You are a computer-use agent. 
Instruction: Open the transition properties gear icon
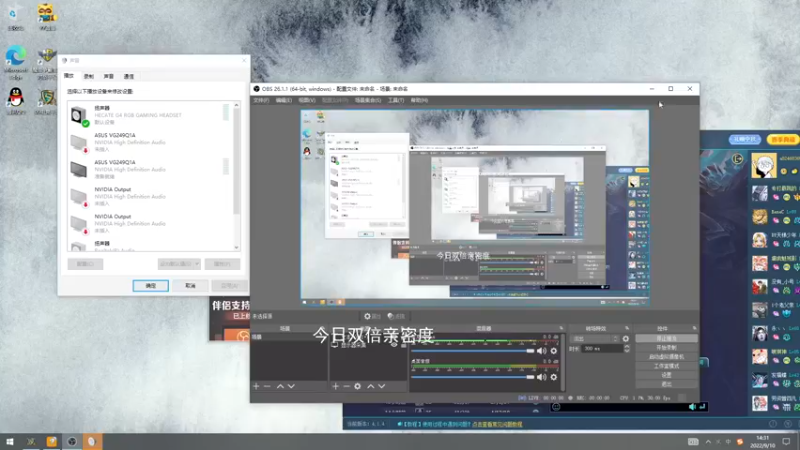(626, 338)
